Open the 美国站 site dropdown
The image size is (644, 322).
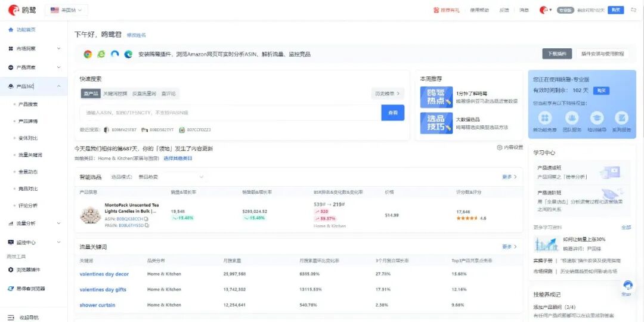coord(66,10)
